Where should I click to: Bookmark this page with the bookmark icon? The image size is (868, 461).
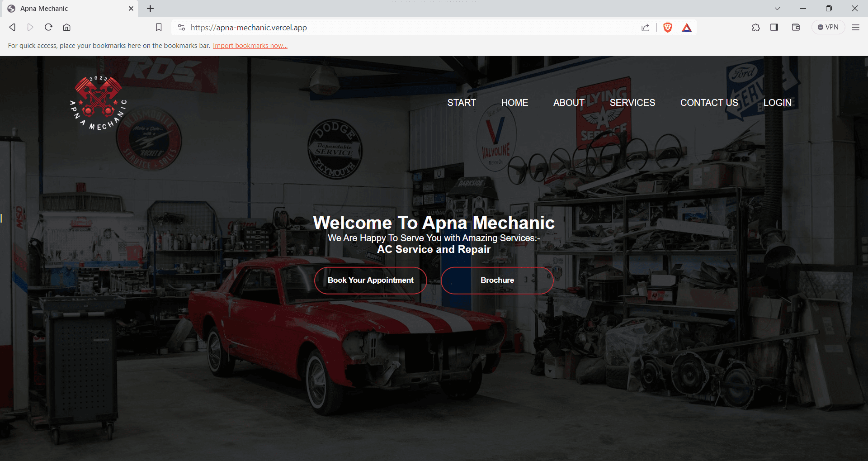pyautogui.click(x=159, y=28)
